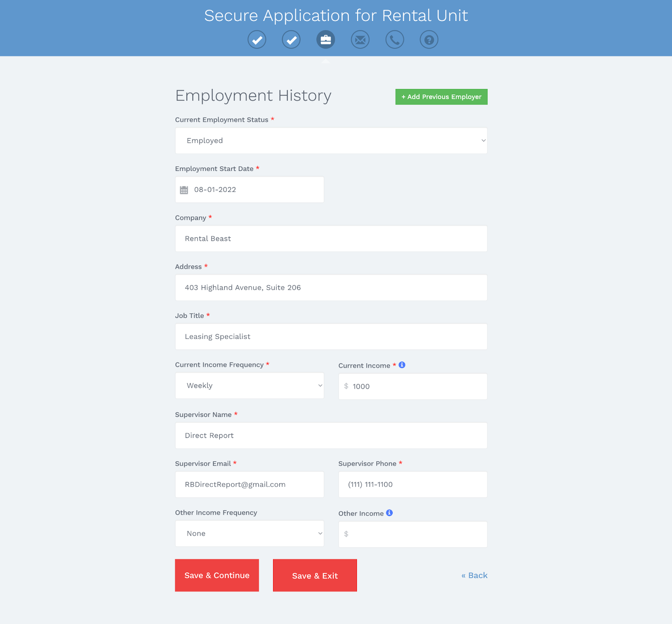672x624 pixels.
Task: Expand the Other Income Frequency dropdown
Action: coord(249,533)
